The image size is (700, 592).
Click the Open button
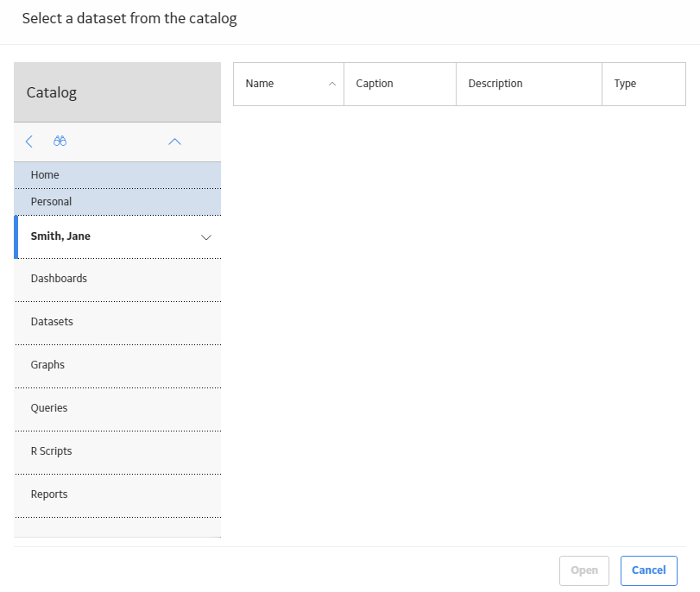(x=584, y=570)
